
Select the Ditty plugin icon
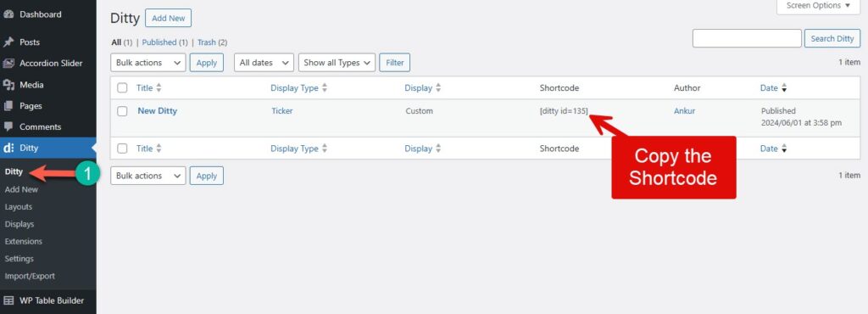pyautogui.click(x=8, y=148)
